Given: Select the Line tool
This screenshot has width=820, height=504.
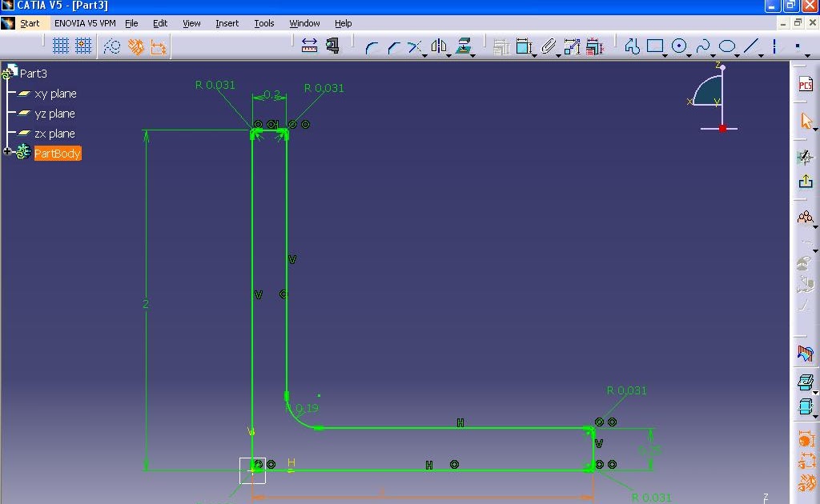Looking at the screenshot, I should [751, 46].
